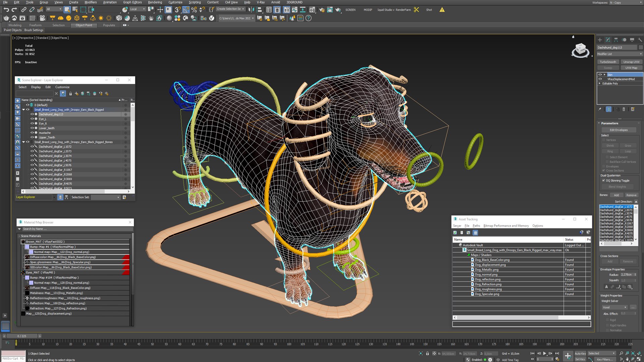Click the Add bones button
This screenshot has width=644, height=362.
pos(616,195)
